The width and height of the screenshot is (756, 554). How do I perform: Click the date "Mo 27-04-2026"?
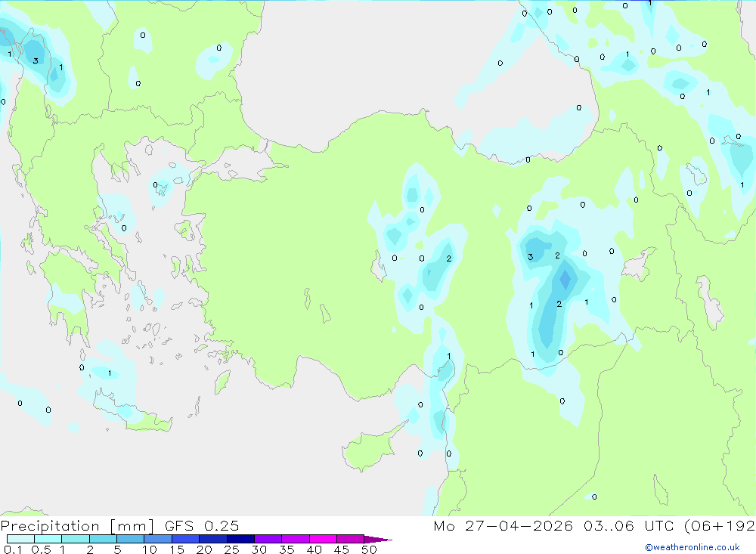tap(503, 525)
